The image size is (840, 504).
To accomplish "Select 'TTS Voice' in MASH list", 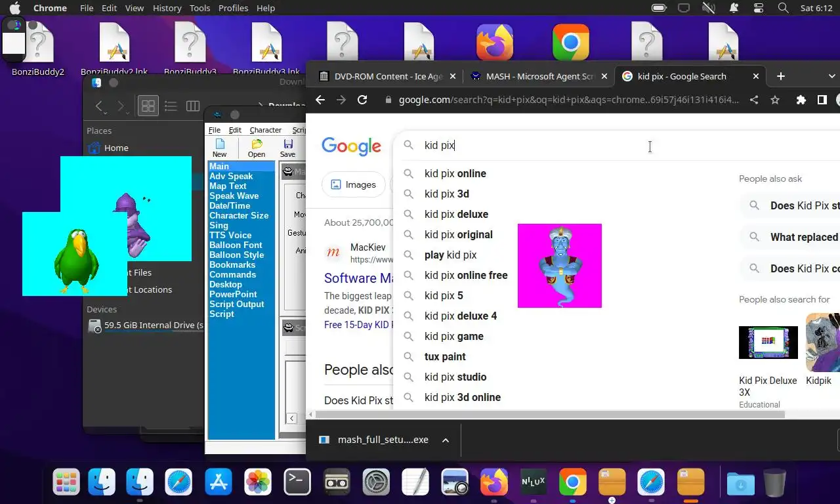I will (230, 235).
